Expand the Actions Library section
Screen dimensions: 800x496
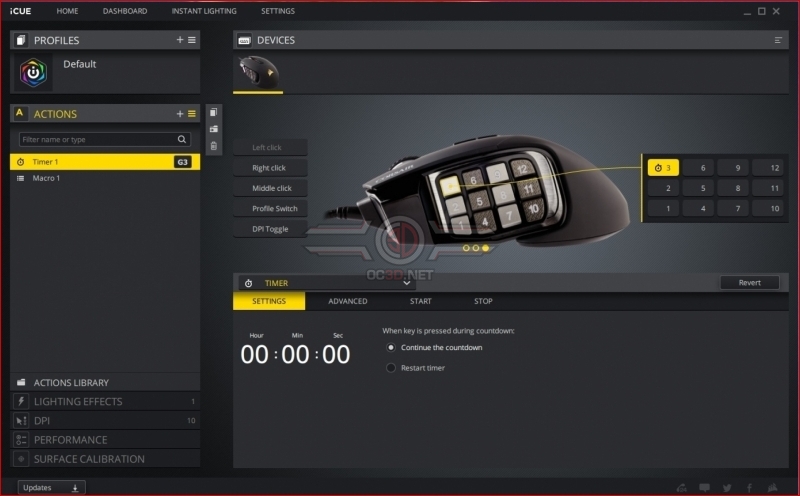click(105, 383)
